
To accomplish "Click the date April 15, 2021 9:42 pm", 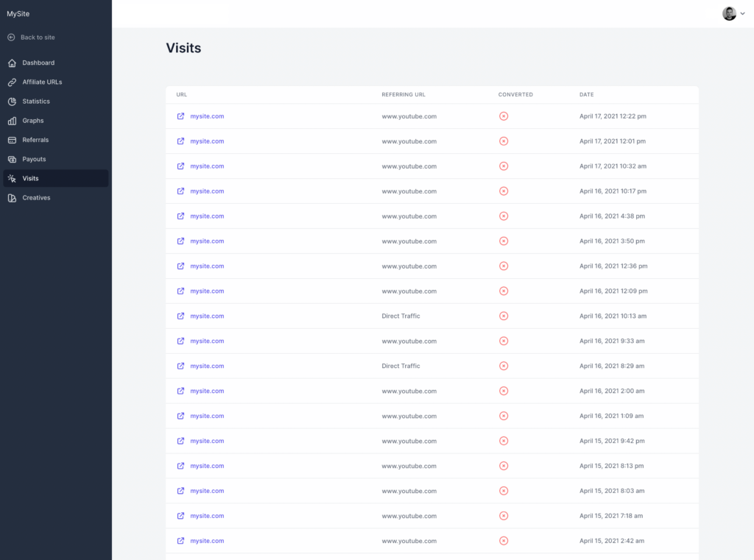I will [612, 441].
